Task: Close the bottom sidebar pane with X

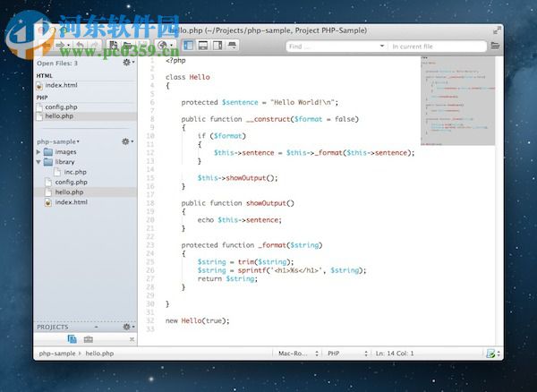Action: click(131, 340)
